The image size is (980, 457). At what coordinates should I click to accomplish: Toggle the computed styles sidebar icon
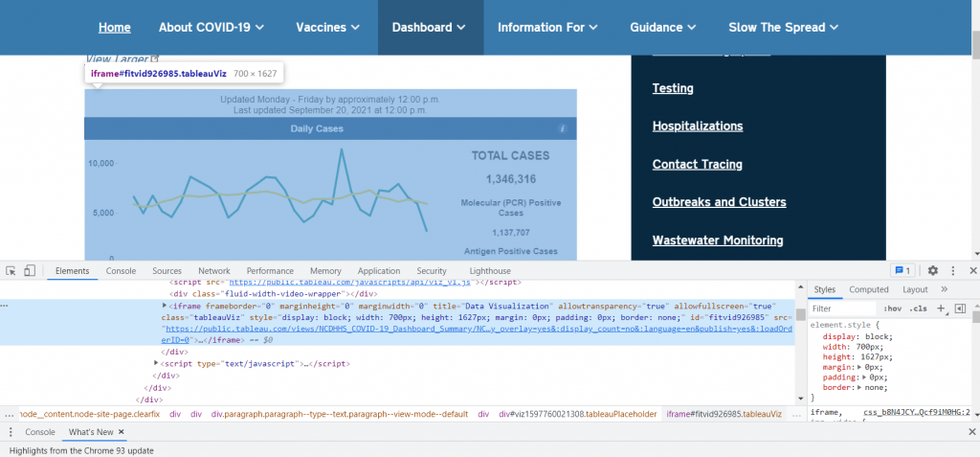(961, 308)
